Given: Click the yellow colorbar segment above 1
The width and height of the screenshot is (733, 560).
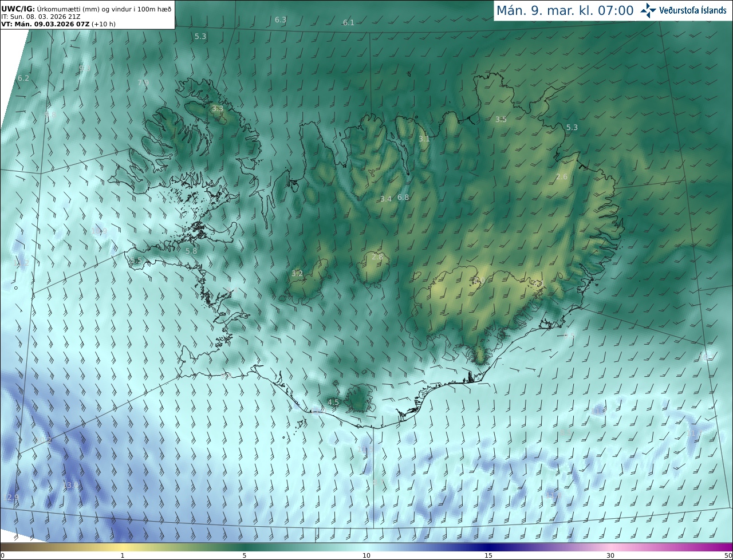Looking at the screenshot, I should pyautogui.click(x=123, y=547).
